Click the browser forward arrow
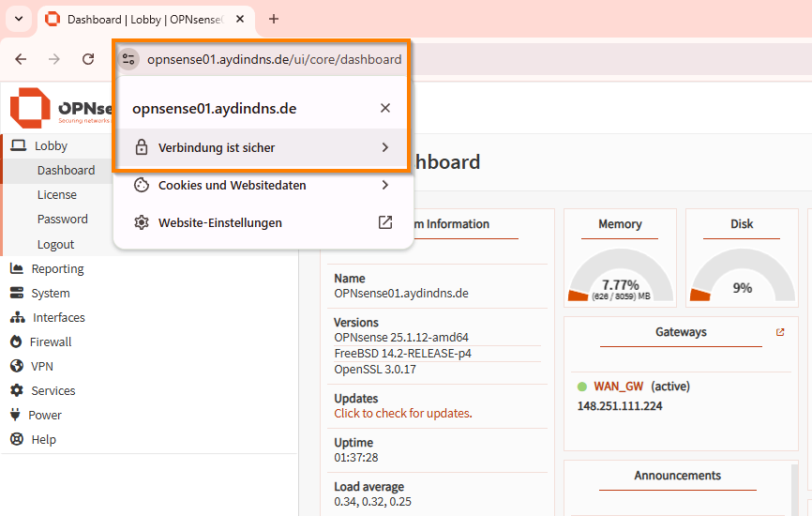 click(x=53, y=59)
